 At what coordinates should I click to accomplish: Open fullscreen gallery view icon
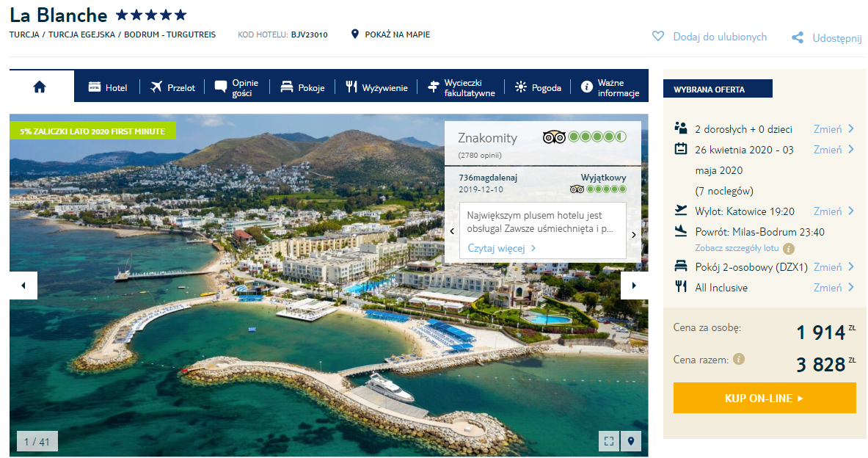coord(609,441)
